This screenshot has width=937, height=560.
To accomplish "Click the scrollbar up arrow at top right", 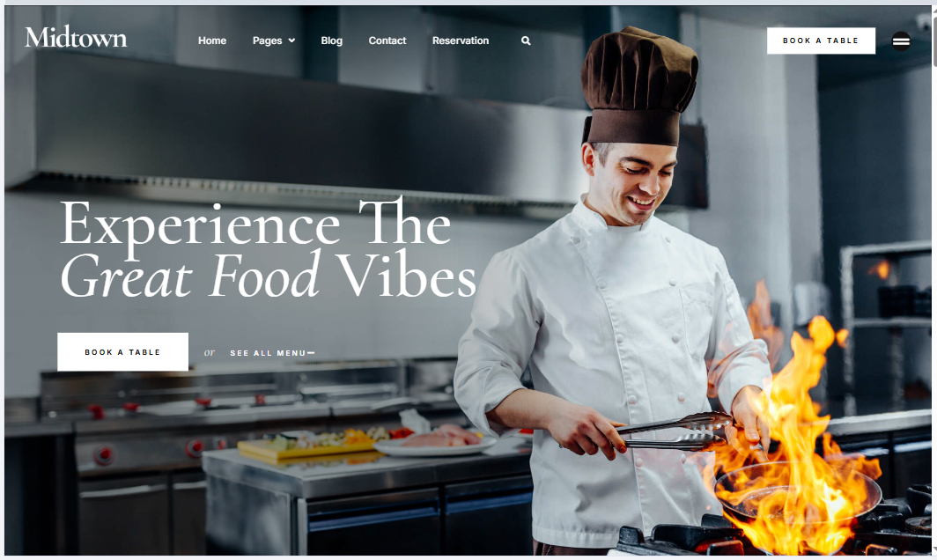I will [x=934, y=10].
